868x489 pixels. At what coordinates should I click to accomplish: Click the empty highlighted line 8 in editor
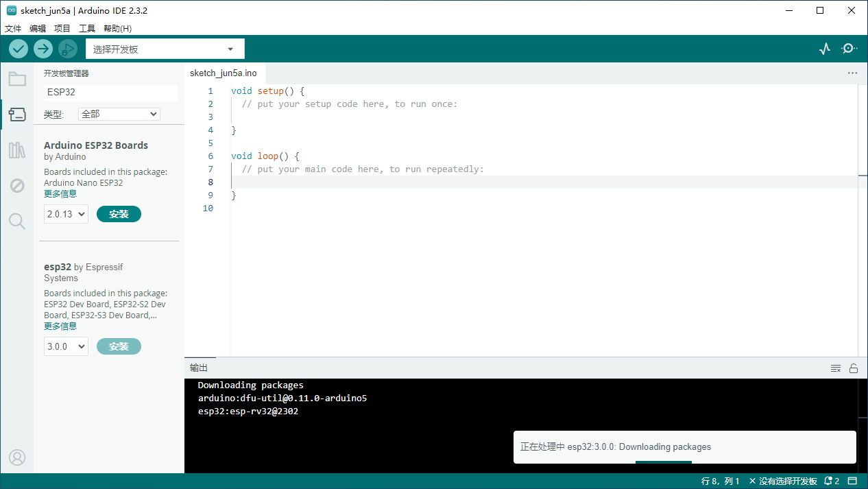coord(544,182)
